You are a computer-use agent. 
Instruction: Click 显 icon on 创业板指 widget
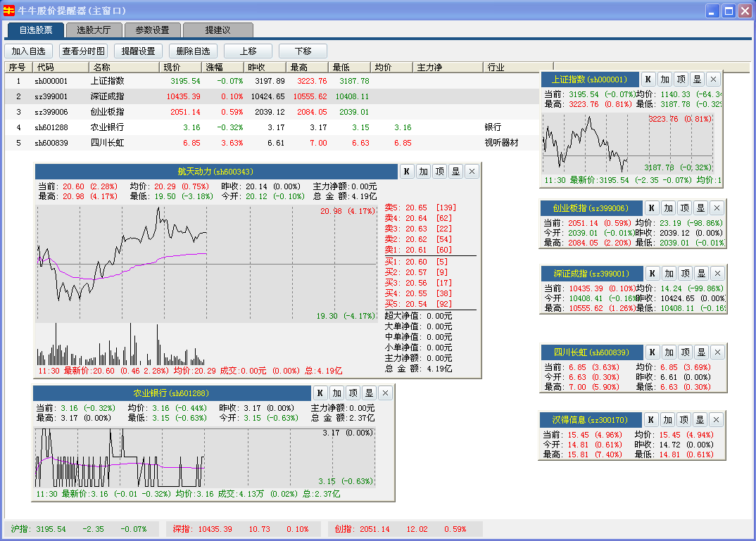click(x=700, y=208)
